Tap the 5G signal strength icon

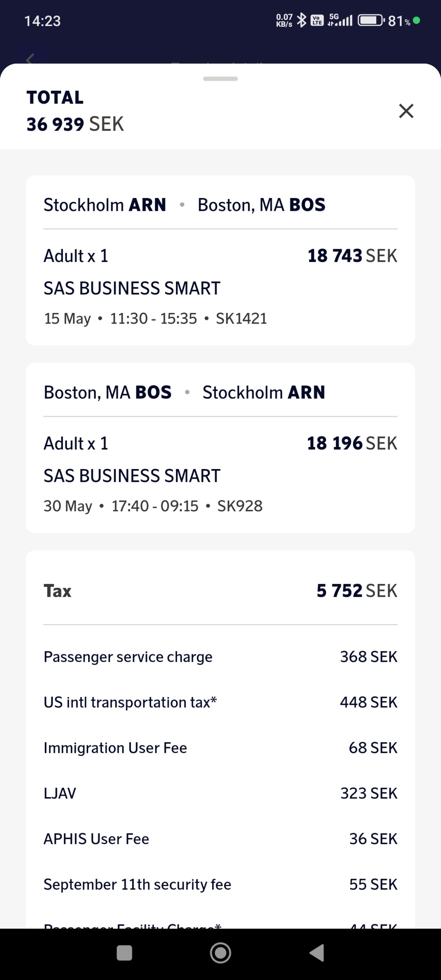(340, 20)
